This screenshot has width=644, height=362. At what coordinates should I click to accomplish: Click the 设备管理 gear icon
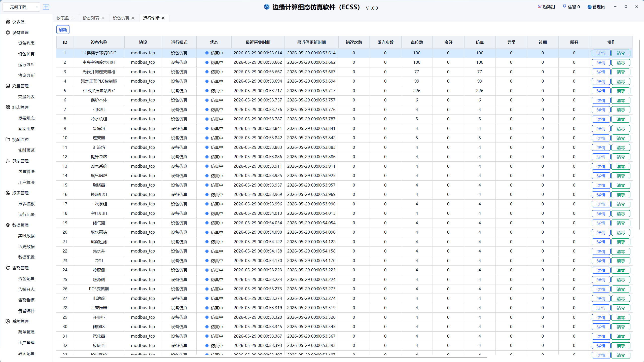(8, 32)
